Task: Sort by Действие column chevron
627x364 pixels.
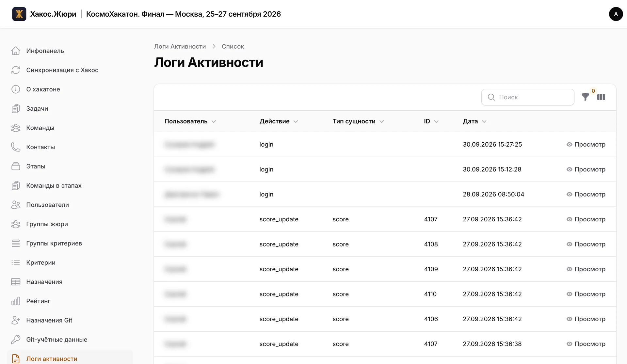Action: tap(296, 121)
